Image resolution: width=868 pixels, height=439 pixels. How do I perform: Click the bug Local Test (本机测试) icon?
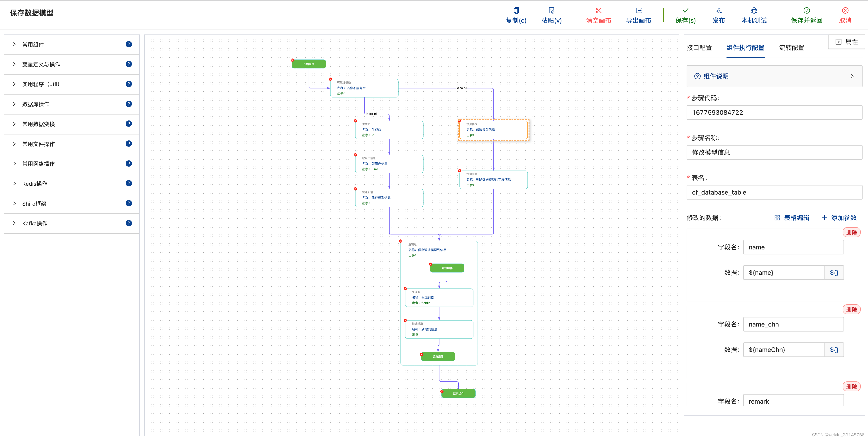point(754,10)
